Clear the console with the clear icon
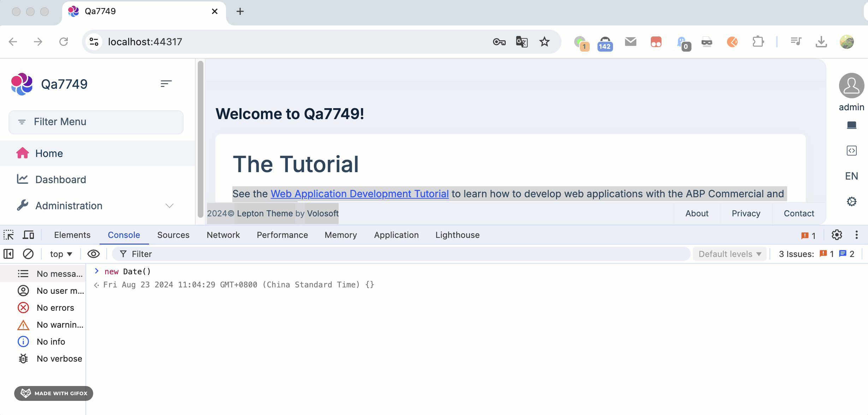868x415 pixels. (x=28, y=254)
